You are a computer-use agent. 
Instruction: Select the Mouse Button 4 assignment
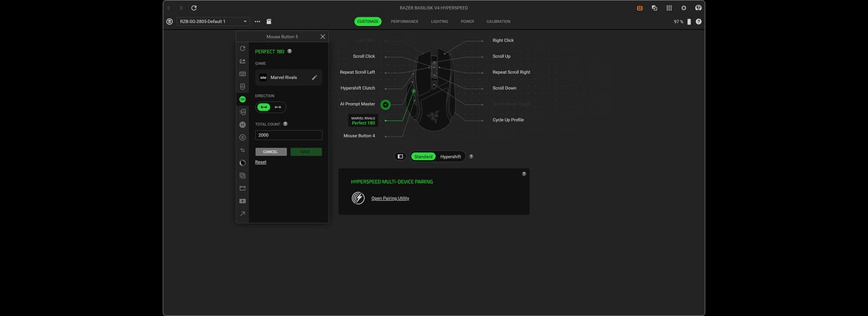pyautogui.click(x=359, y=136)
